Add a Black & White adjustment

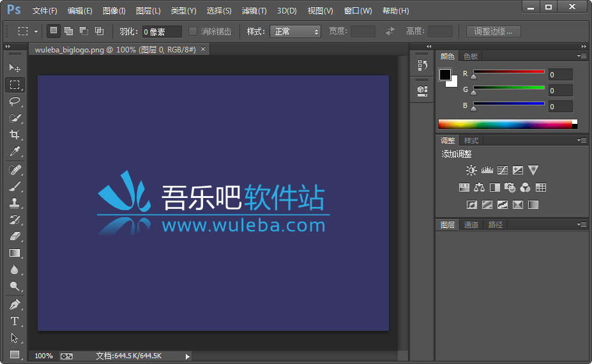click(494, 187)
